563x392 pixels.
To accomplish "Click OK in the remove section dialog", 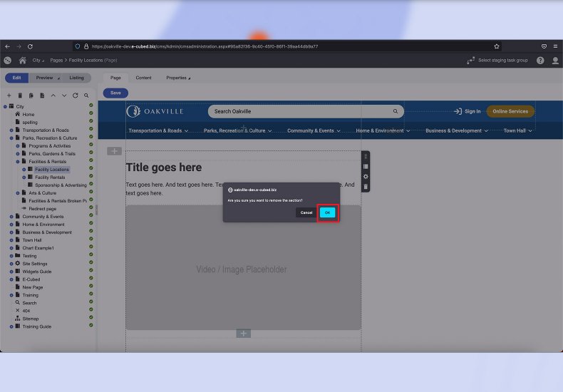I will coord(327,212).
